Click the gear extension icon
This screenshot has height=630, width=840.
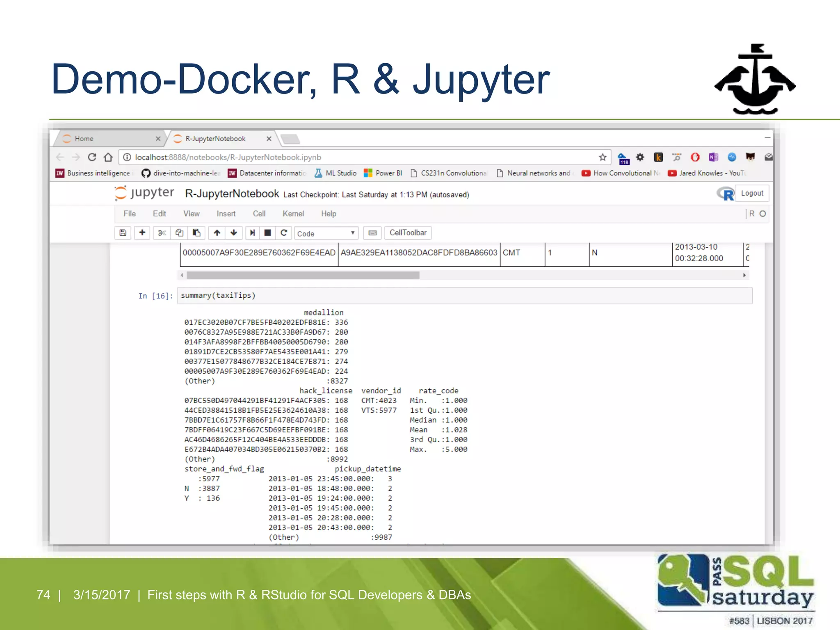click(x=640, y=157)
